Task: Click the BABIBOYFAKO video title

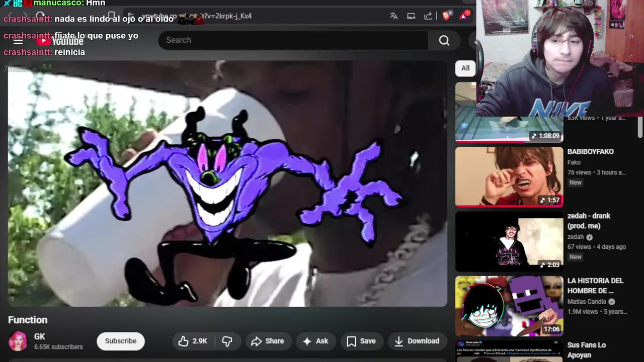Action: (x=591, y=152)
